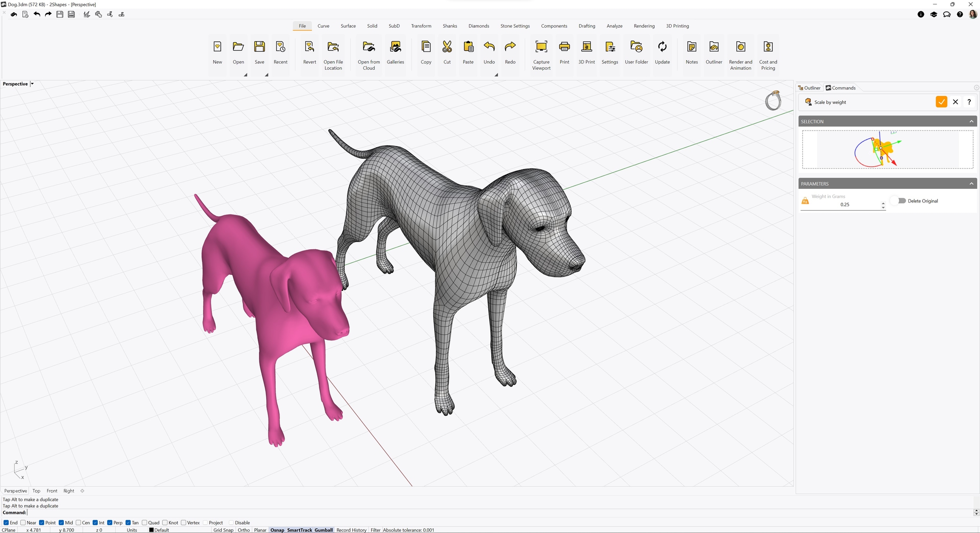Collapse the SELECTION section

[971, 122]
